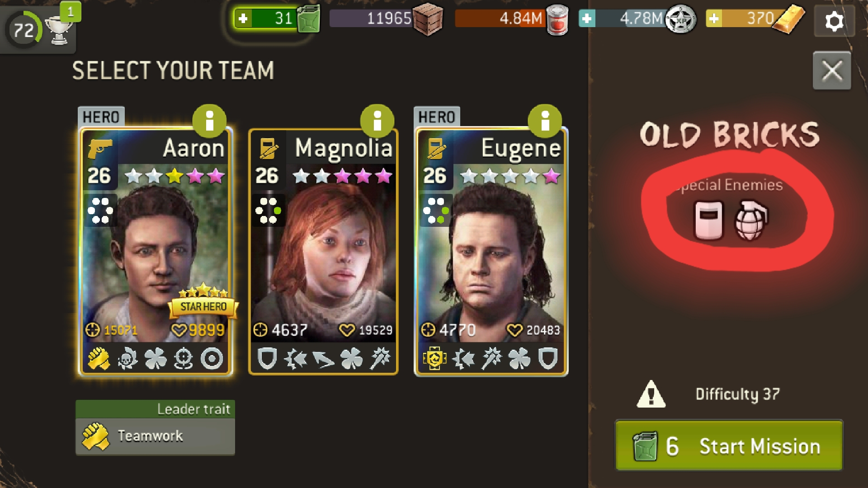Image resolution: width=868 pixels, height=488 pixels.
Task: Tap the player level 72 progress ring
Action: point(24,30)
